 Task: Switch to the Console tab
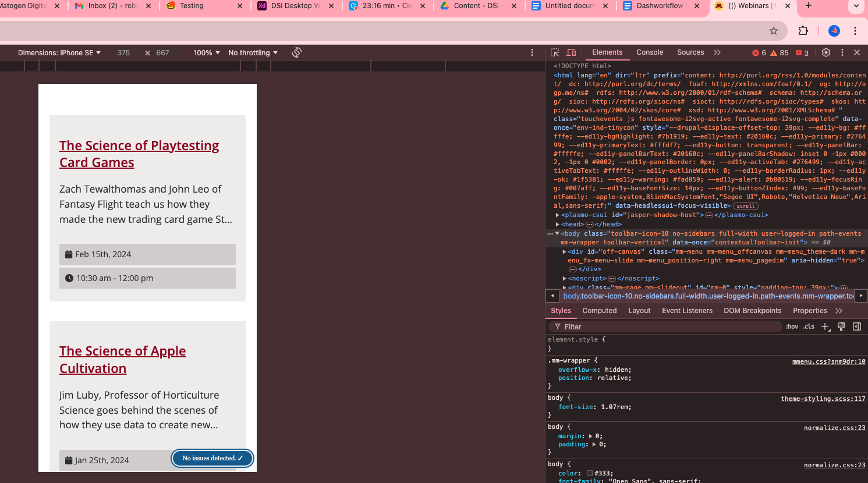650,52
